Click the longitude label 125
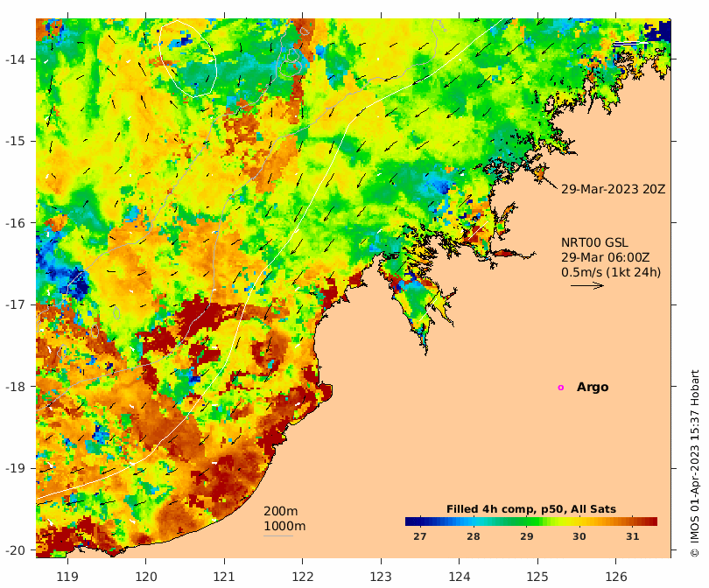The image size is (709, 588). [x=537, y=577]
